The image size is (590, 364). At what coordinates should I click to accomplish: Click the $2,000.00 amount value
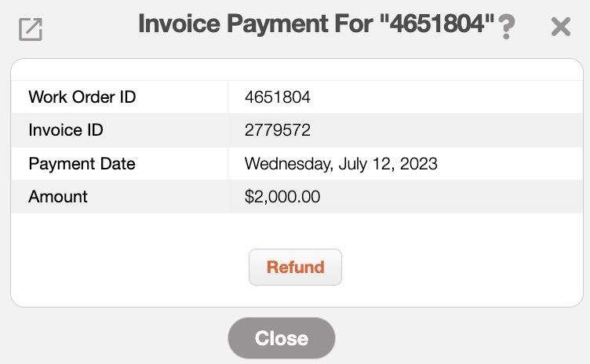click(282, 197)
